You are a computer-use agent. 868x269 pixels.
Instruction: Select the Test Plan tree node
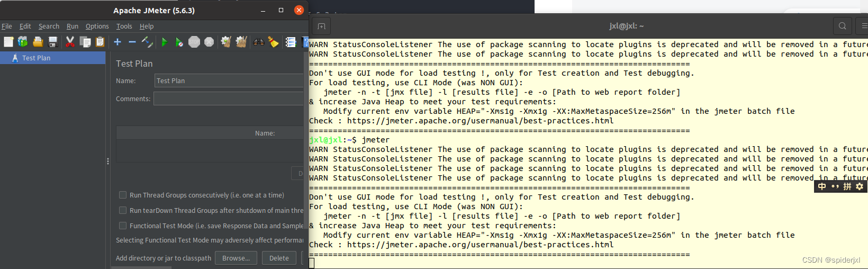(53, 58)
